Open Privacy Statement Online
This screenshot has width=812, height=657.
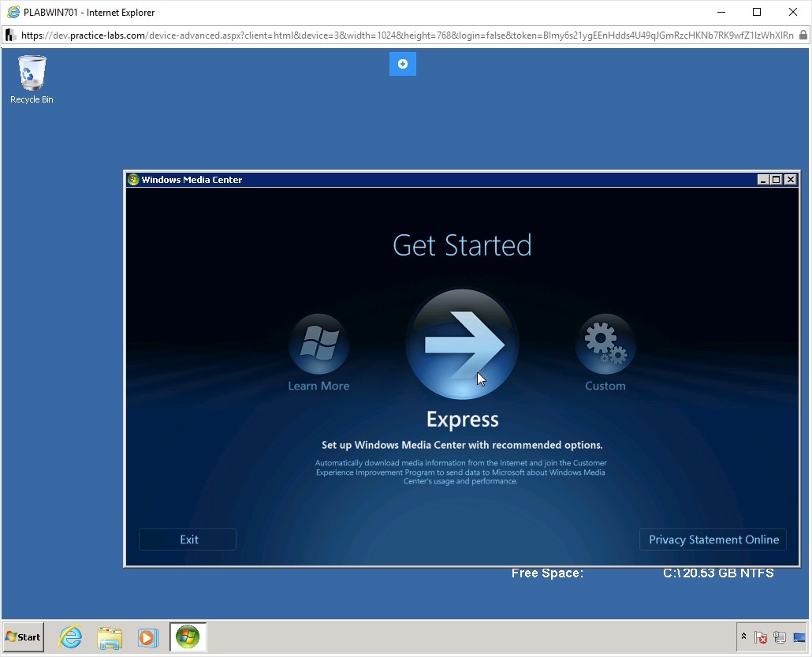point(713,539)
